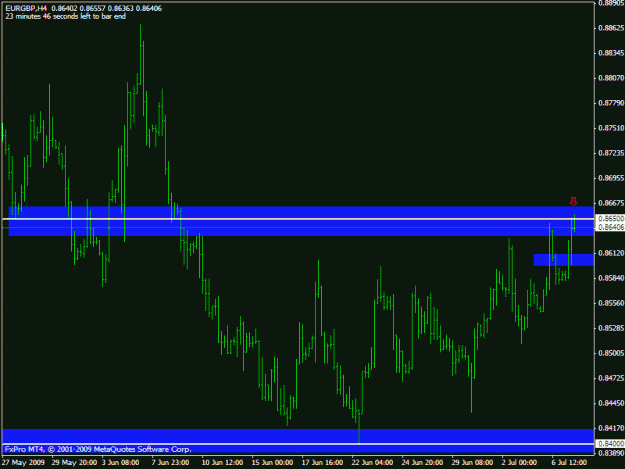This screenshot has width=625, height=469.
Task: Click the 0.85840 price scale label
Action: coord(611,278)
